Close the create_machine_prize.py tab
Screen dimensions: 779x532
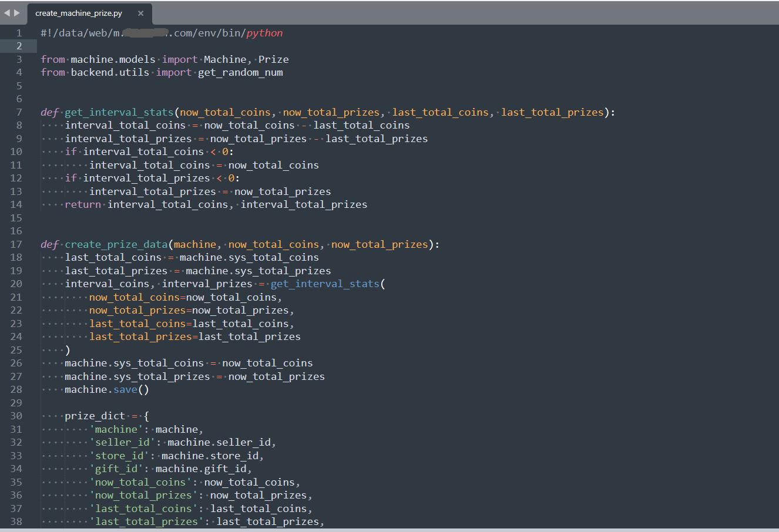point(140,13)
